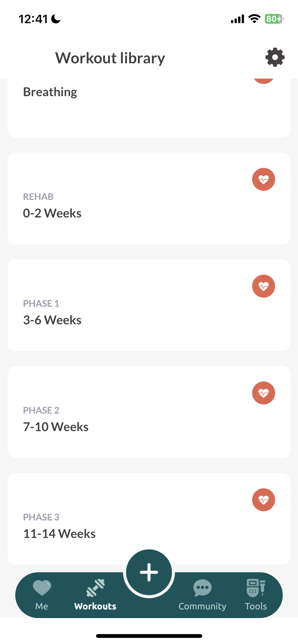Tap heart-rate icon on 11-14 Weeks card
Viewport: 298px width, 644px height.
(x=263, y=500)
